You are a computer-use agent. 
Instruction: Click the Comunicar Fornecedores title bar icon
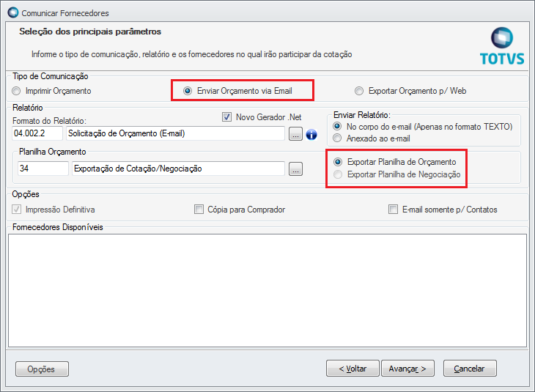click(13, 12)
